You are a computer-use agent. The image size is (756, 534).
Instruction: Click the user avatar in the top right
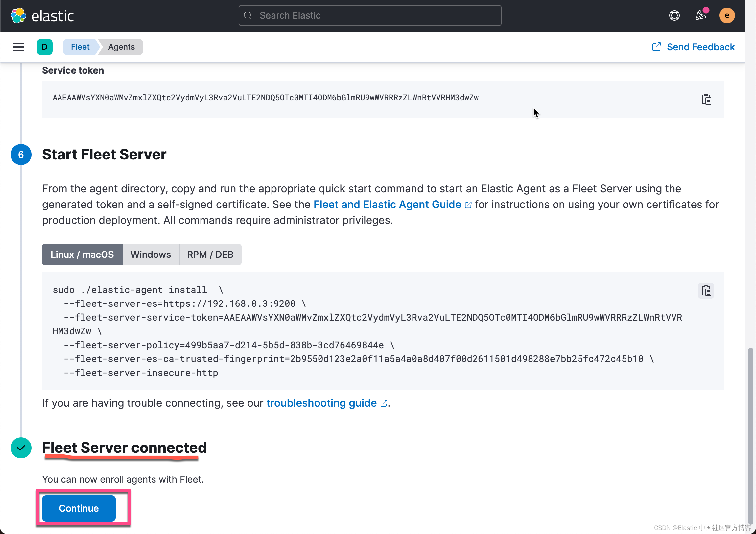[727, 15]
